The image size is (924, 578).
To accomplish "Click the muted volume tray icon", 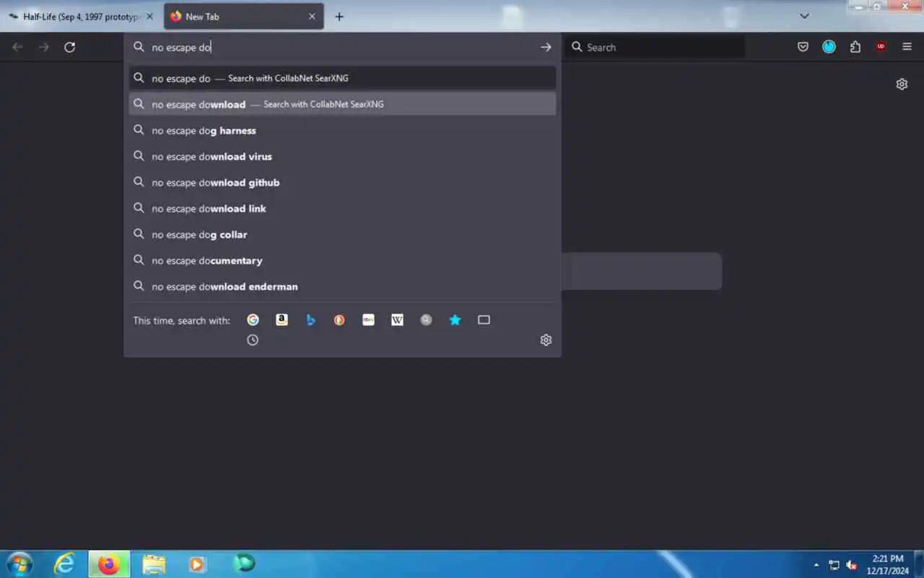I will click(852, 565).
